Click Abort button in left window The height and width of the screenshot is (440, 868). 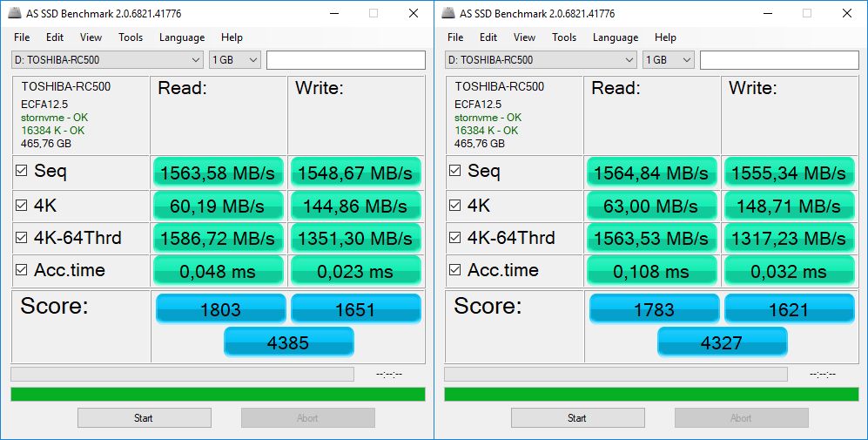tap(308, 418)
